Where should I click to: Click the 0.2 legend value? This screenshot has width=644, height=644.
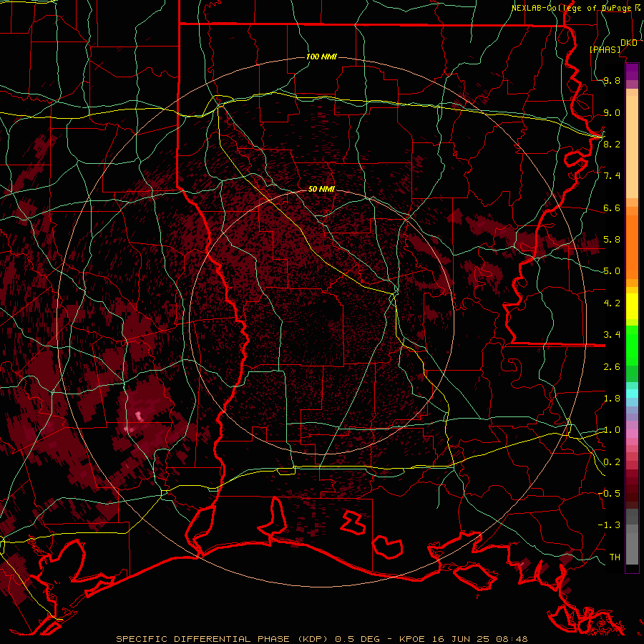pyautogui.click(x=612, y=462)
